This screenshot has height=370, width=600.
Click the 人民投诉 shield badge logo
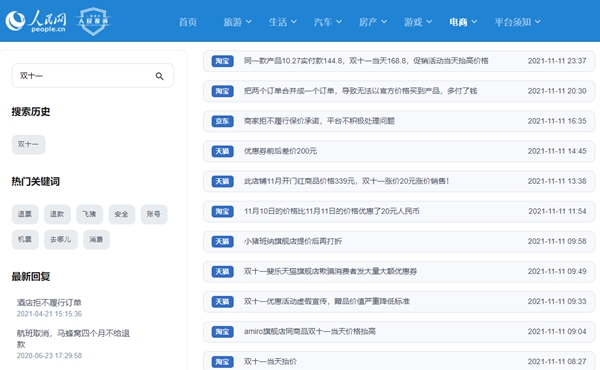pos(93,21)
